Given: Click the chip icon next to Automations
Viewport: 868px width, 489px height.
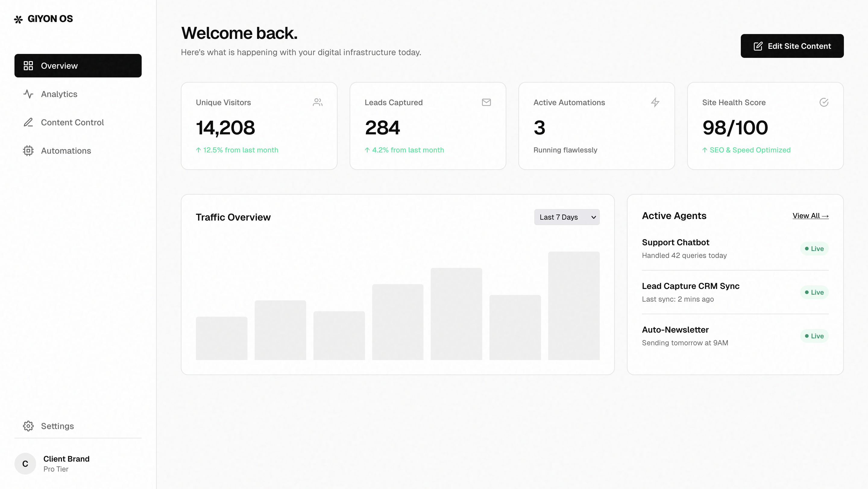Looking at the screenshot, I should click(29, 151).
